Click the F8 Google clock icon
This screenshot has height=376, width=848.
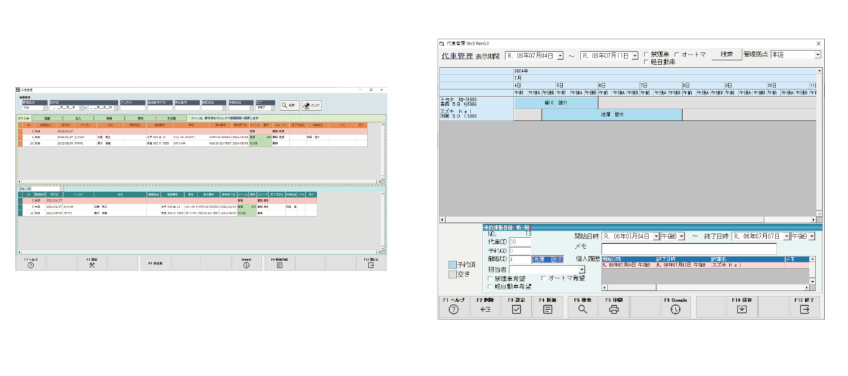[x=675, y=309]
